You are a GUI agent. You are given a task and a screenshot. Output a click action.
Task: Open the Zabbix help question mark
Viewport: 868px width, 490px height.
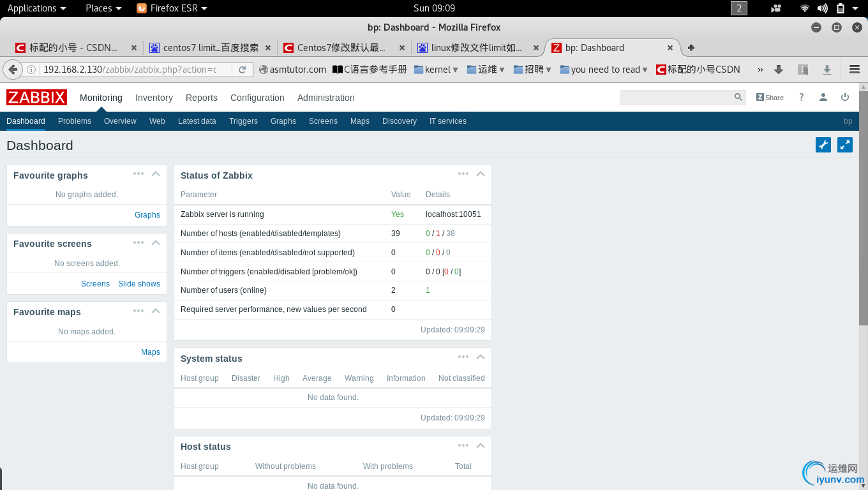point(802,97)
